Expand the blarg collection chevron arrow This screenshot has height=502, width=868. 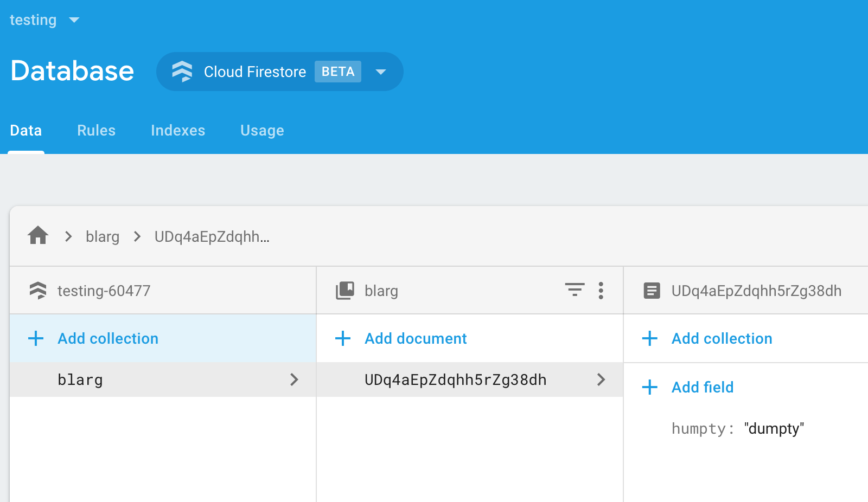(294, 379)
